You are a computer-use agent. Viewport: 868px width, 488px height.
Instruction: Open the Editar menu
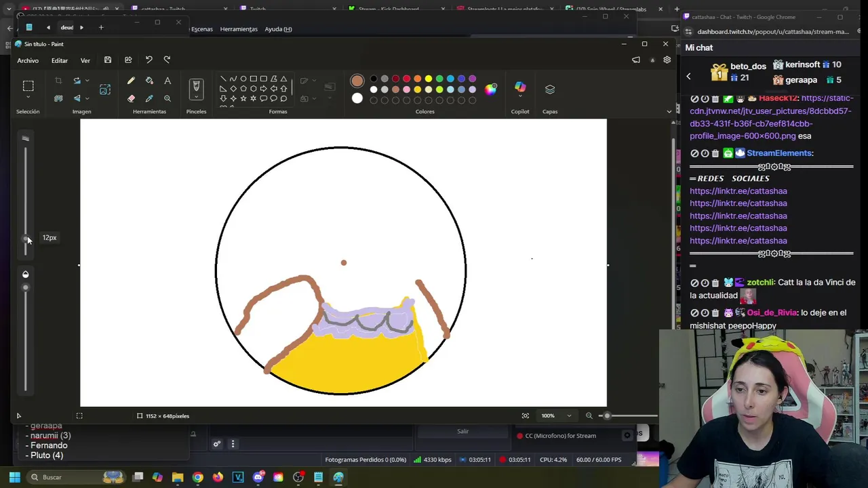coord(60,60)
